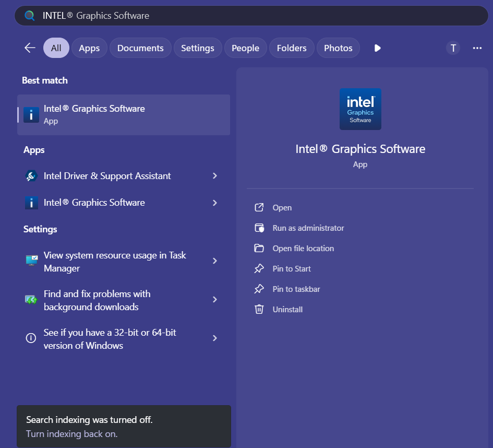Click the Pin to taskbar pin icon
Image resolution: width=493 pixels, height=448 pixels.
pos(259,289)
